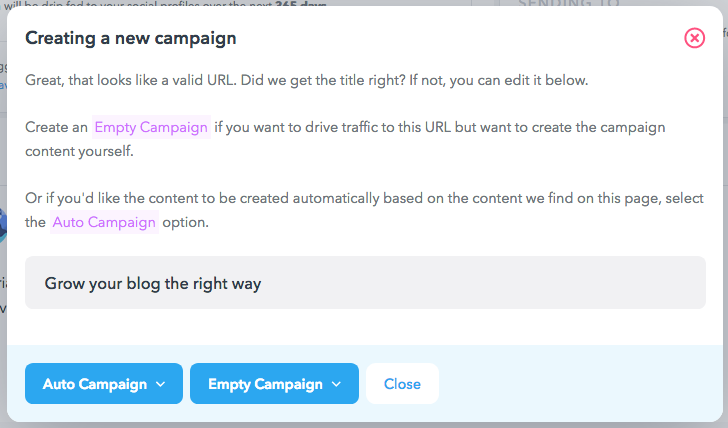Viewport: 728px width, 428px height.
Task: Dismiss the dialog with the red X icon
Action: pos(695,38)
